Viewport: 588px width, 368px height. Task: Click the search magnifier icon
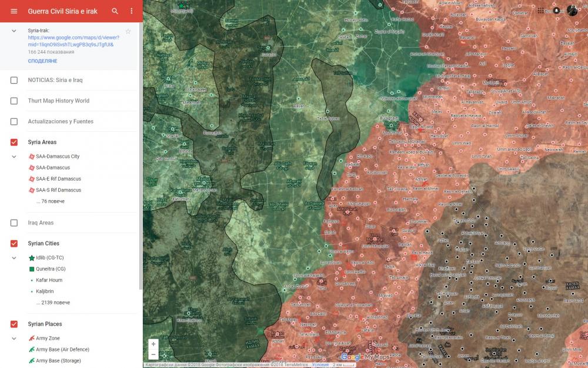(x=115, y=11)
